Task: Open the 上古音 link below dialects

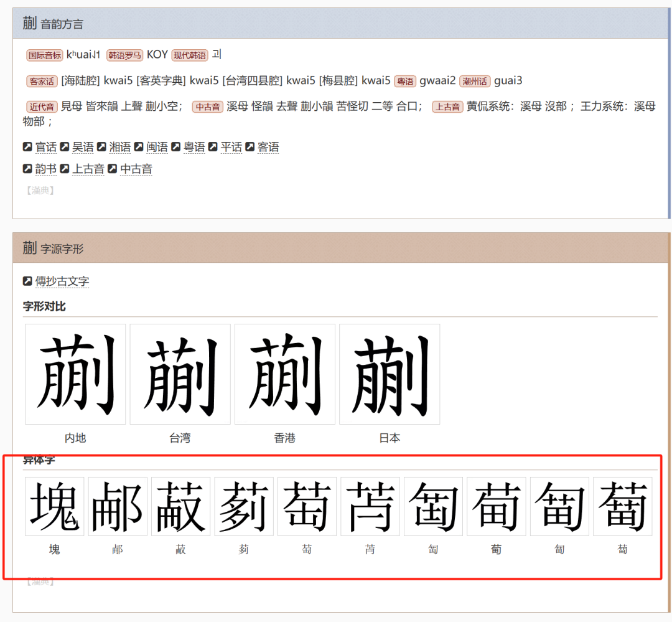Action: pyautogui.click(x=88, y=169)
